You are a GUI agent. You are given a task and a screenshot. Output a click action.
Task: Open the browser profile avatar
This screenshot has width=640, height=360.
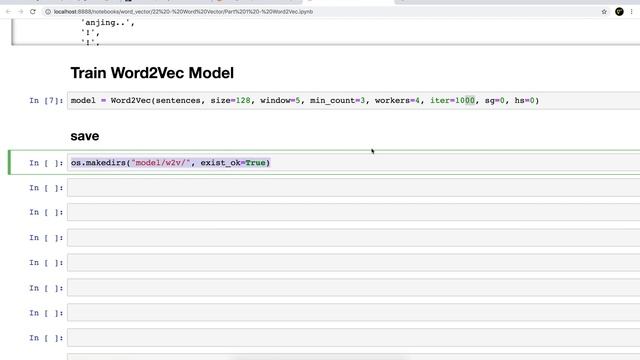tap(619, 12)
